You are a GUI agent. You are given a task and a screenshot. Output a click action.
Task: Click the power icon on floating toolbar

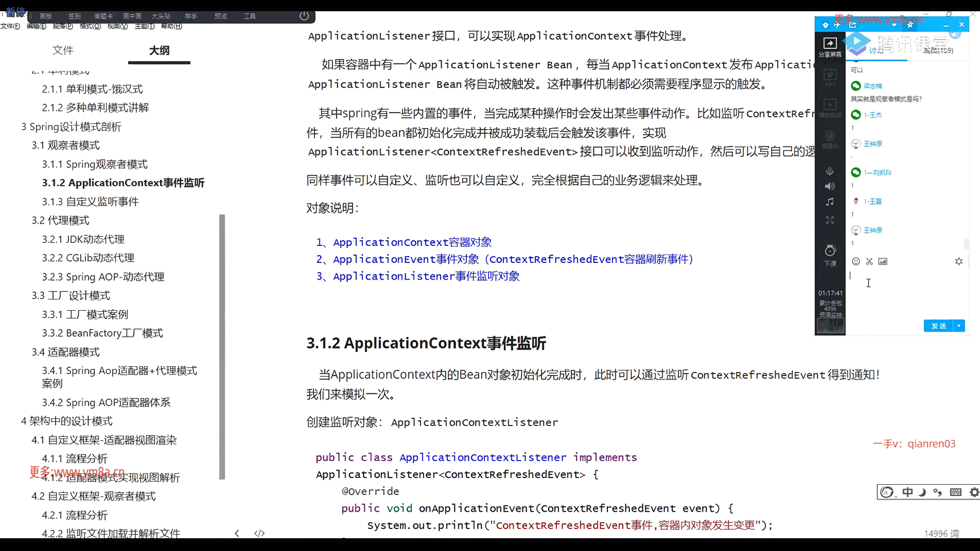click(304, 16)
